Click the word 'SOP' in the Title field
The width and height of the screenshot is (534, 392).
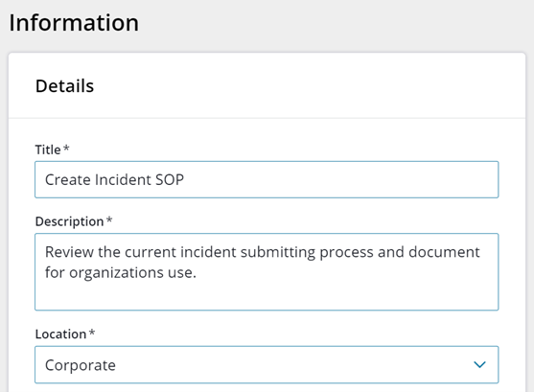170,179
